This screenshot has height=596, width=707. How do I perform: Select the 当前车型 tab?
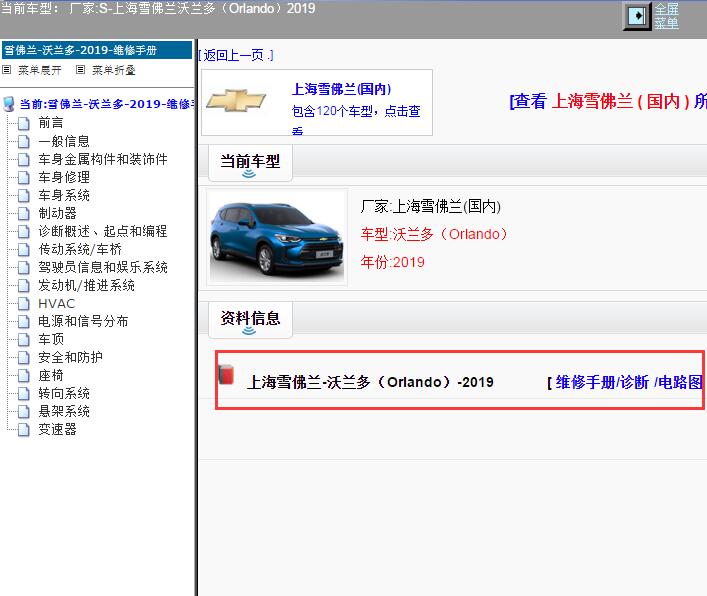pos(250,163)
